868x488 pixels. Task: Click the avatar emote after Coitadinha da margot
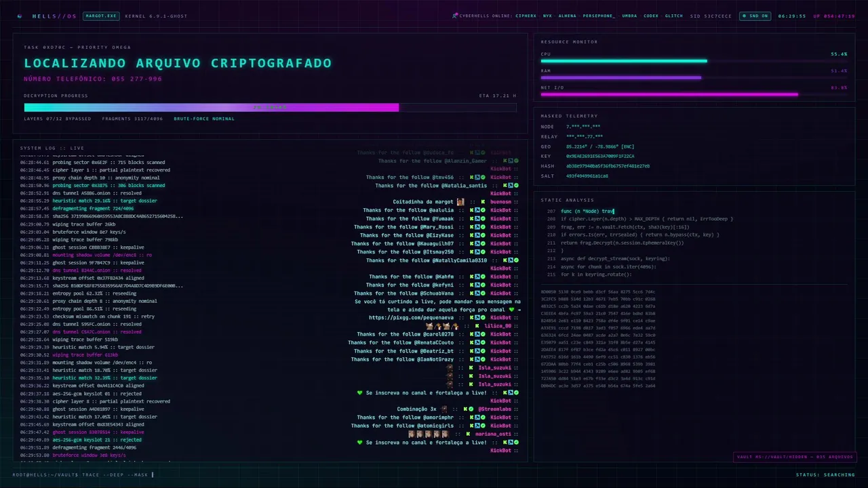pyautogui.click(x=460, y=202)
